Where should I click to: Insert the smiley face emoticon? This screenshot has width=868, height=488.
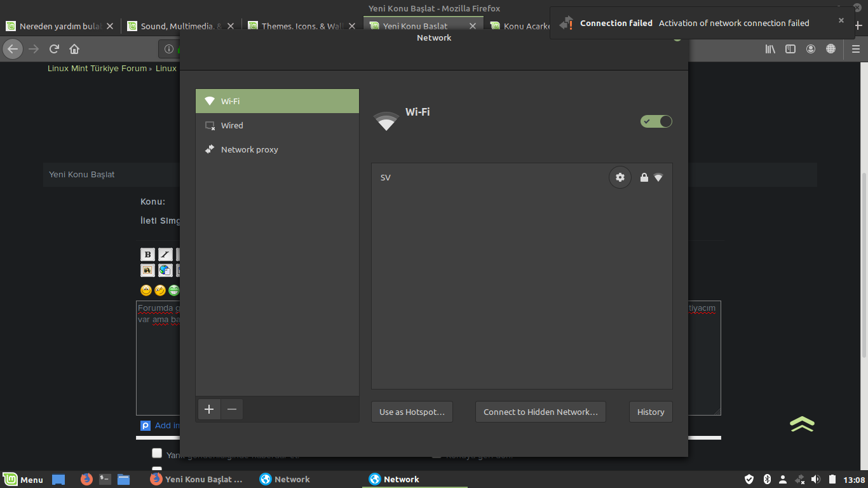click(x=146, y=290)
